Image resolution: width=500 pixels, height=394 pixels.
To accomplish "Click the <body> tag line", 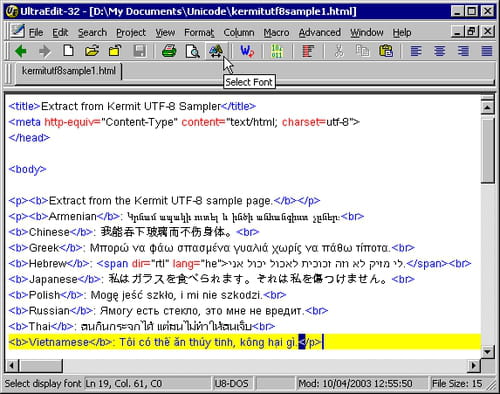I will coord(27,169).
